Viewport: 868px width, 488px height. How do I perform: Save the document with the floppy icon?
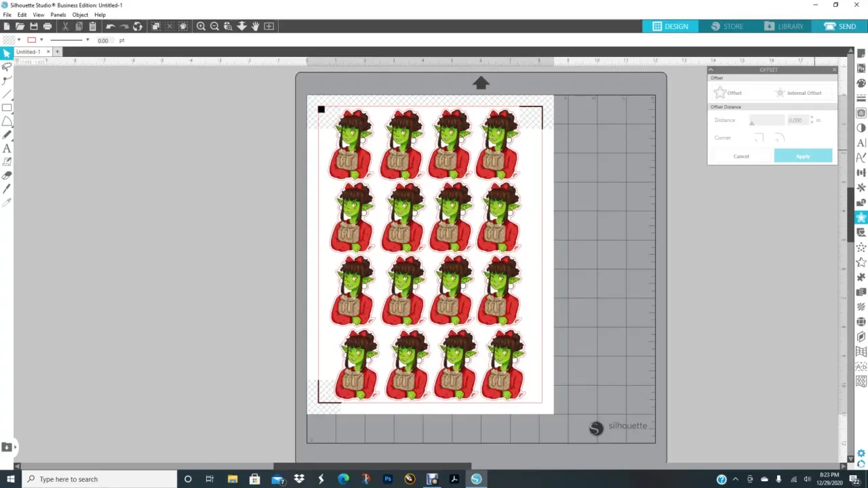click(x=33, y=26)
